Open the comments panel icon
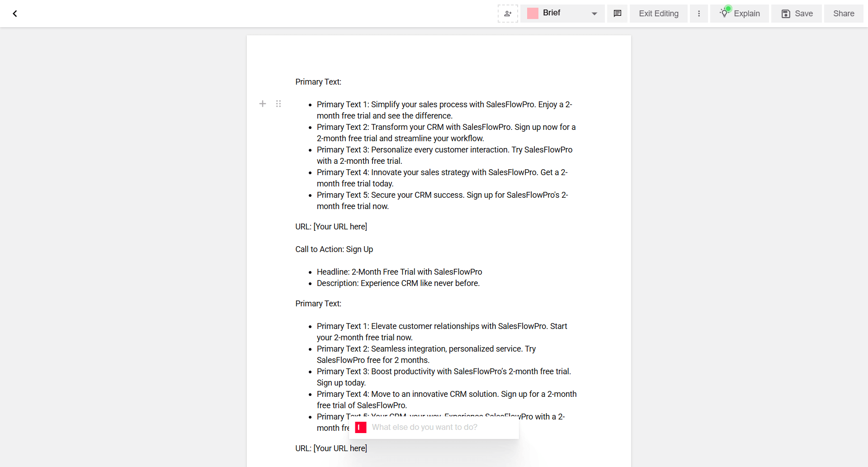Image resolution: width=868 pixels, height=467 pixels. point(618,14)
